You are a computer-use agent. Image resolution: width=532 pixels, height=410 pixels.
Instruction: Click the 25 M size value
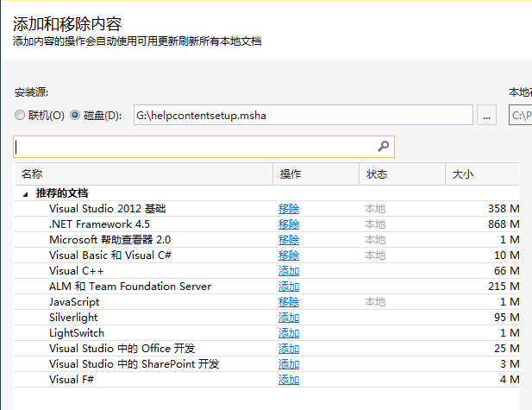[506, 349]
